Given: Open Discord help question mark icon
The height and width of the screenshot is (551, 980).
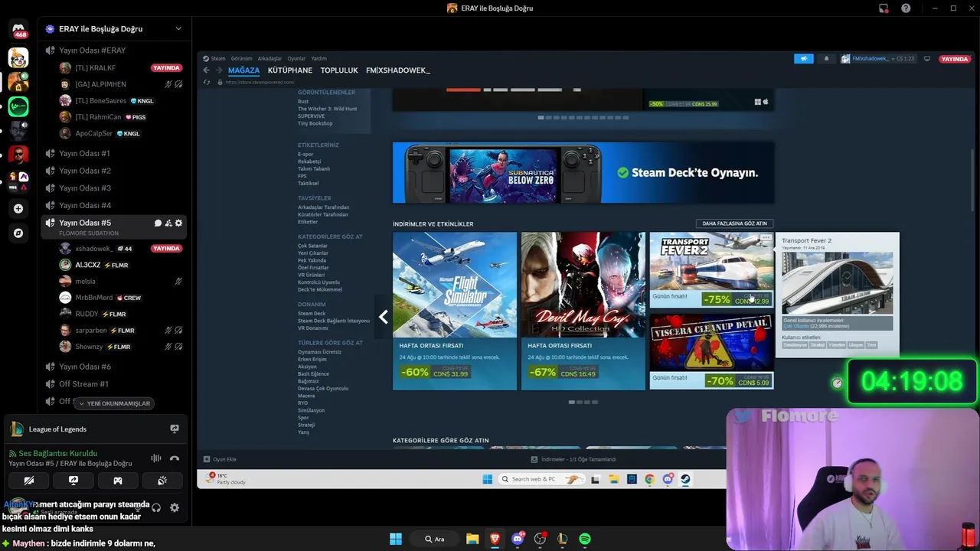Looking at the screenshot, I should pos(906,8).
